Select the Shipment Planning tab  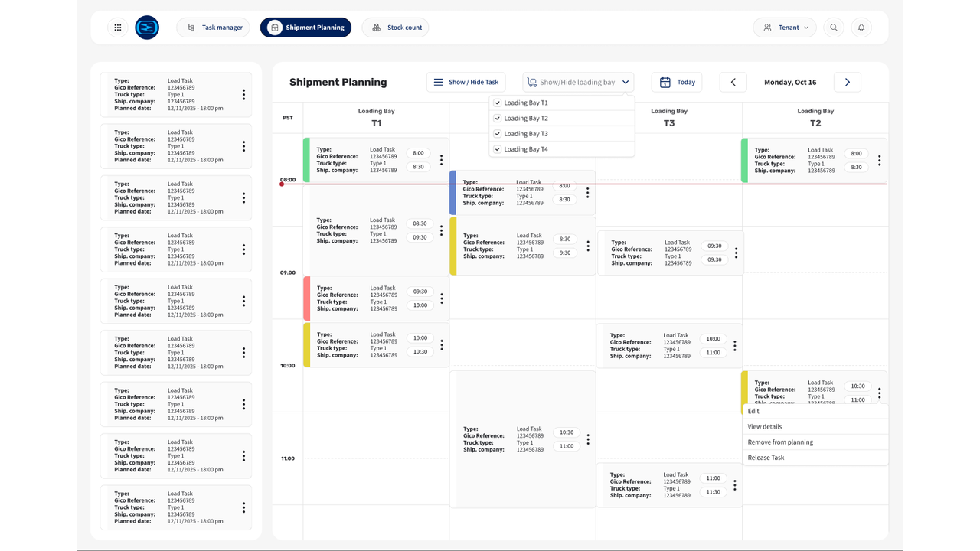point(306,28)
